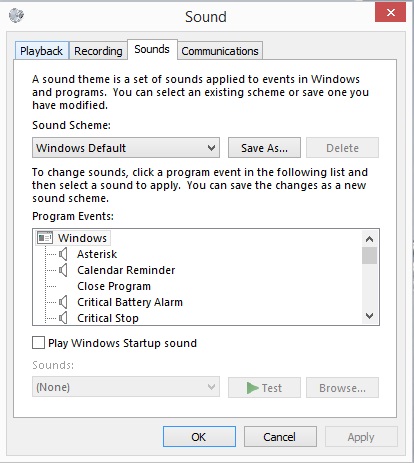The width and height of the screenshot is (414, 463).
Task: Click the speaker icon beside Critical Battery Alarm
Action: (63, 302)
